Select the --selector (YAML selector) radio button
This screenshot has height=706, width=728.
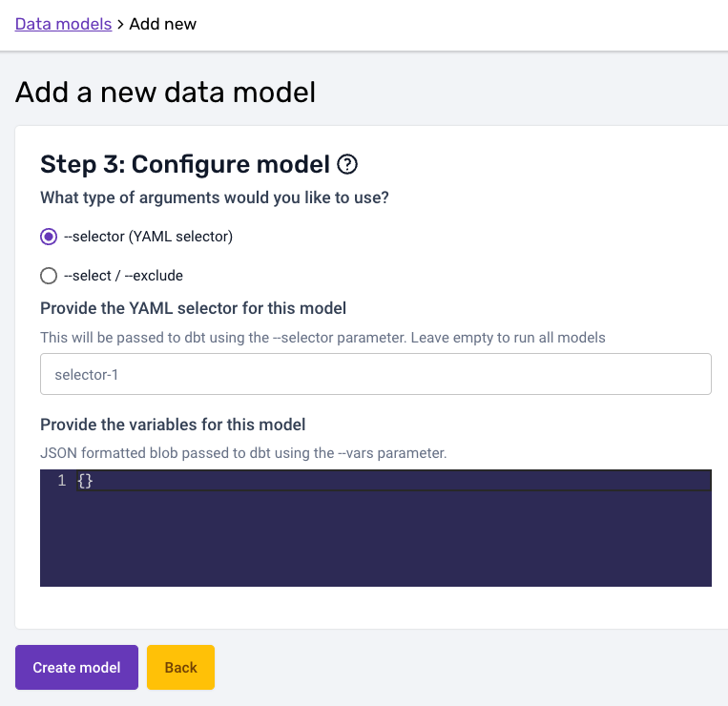pos(49,237)
